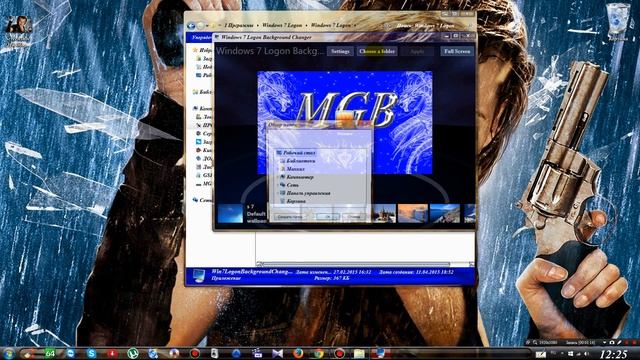Expand the Сеть node arrow

tap(278, 185)
